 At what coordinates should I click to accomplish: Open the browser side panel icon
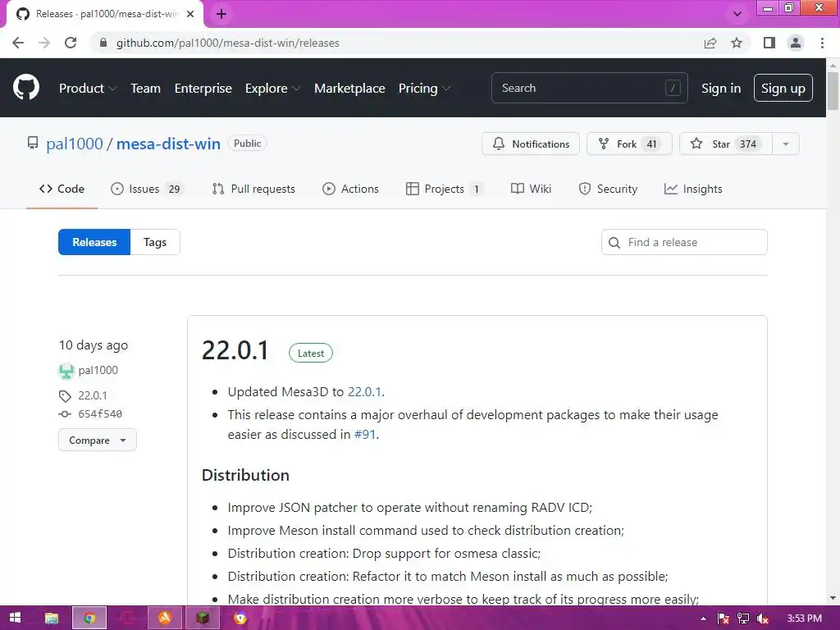[769, 43]
